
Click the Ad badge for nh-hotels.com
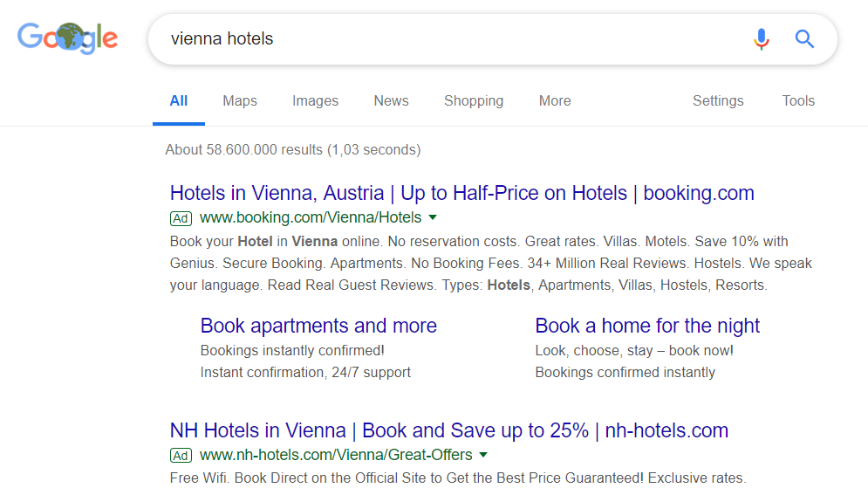point(181,456)
